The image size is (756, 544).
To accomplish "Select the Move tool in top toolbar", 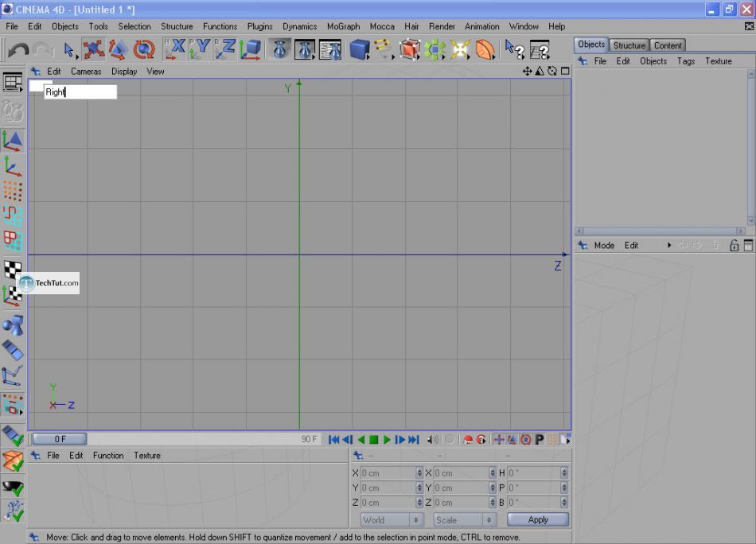I will [x=94, y=49].
